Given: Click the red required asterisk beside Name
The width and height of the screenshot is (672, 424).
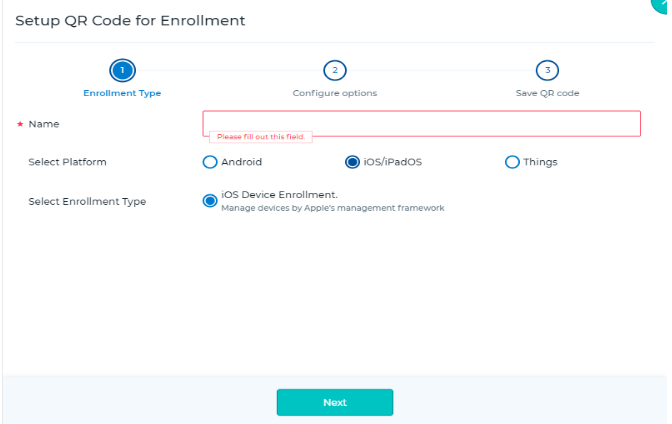Looking at the screenshot, I should [x=19, y=124].
